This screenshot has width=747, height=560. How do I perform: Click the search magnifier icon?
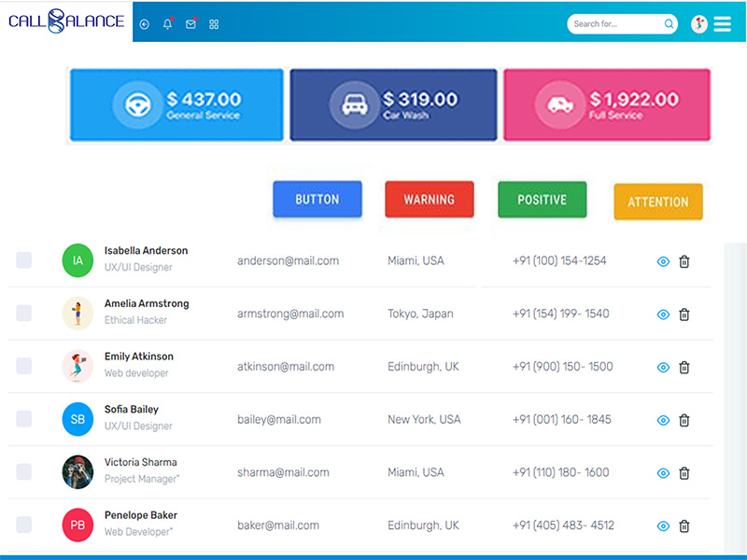click(x=669, y=24)
